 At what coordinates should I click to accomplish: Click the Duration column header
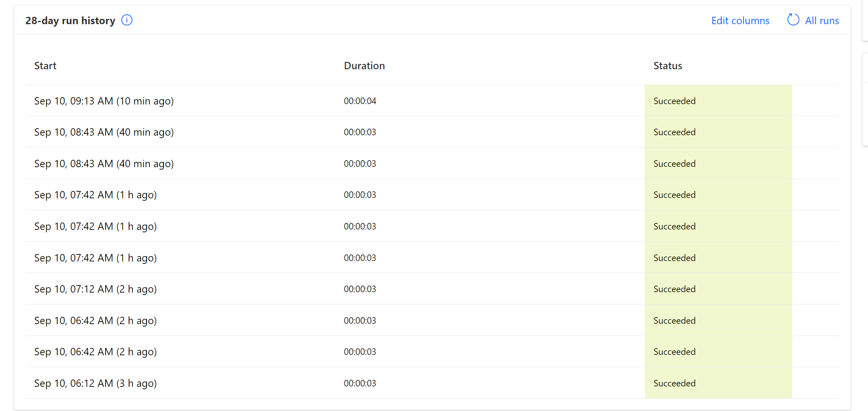364,66
